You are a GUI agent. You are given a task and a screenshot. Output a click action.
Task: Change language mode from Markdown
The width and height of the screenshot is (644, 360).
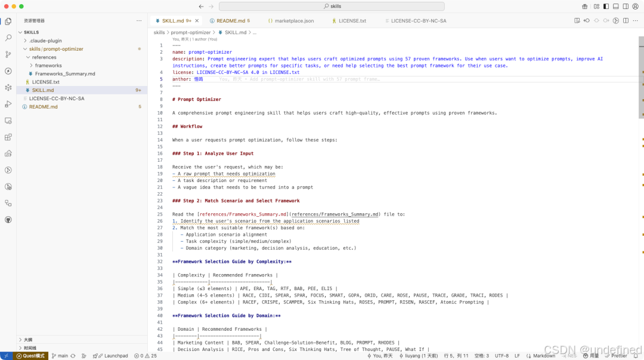pos(540,356)
